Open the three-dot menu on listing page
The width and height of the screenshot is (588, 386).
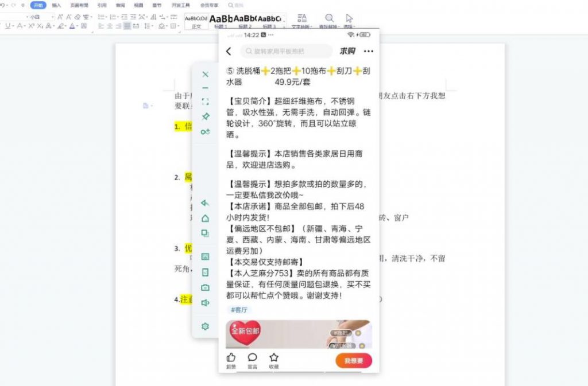(368, 52)
